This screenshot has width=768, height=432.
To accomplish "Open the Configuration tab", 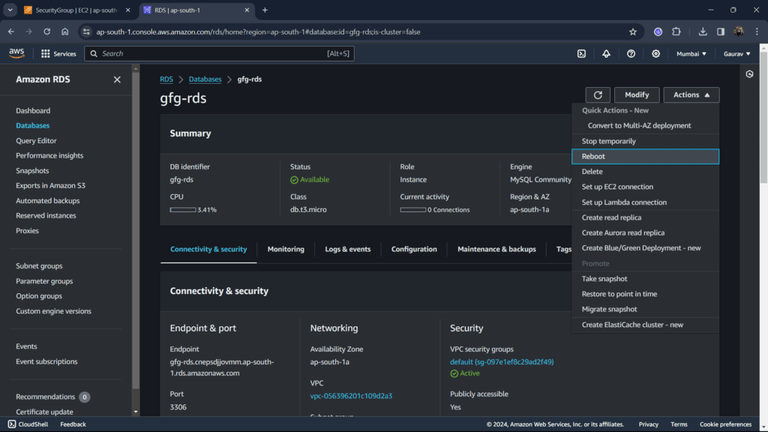I will [414, 249].
